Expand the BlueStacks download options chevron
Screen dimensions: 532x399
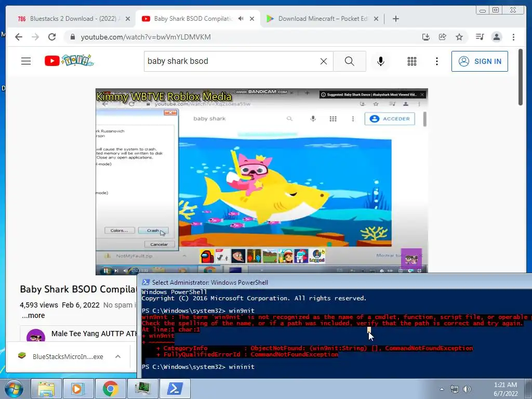118,356
